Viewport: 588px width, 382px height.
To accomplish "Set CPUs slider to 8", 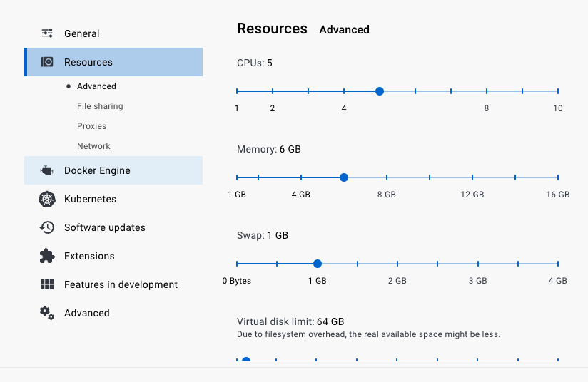I will click(487, 91).
